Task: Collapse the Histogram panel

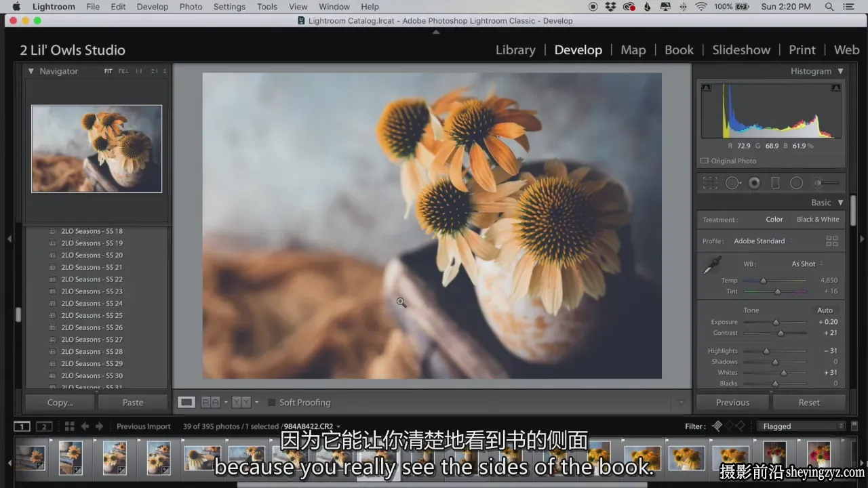Action: tap(841, 71)
